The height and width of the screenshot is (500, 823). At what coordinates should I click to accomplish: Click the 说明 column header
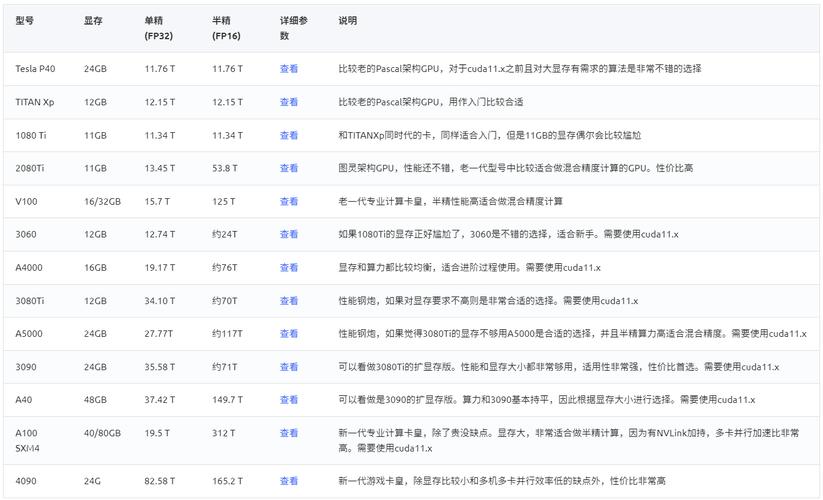click(348, 20)
